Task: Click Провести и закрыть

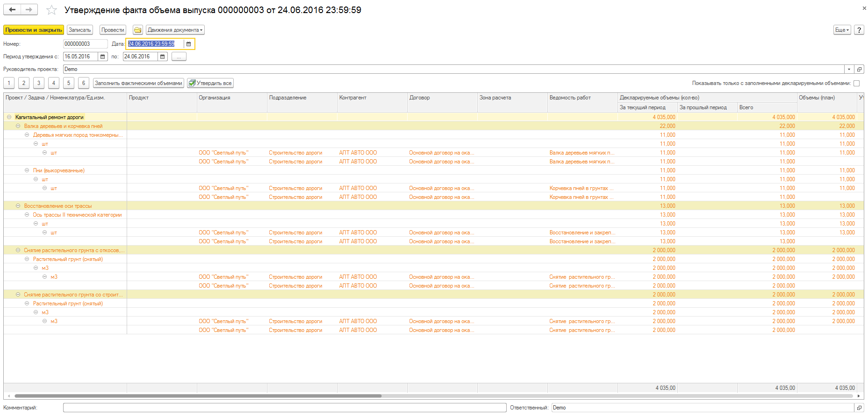Action: [34, 30]
